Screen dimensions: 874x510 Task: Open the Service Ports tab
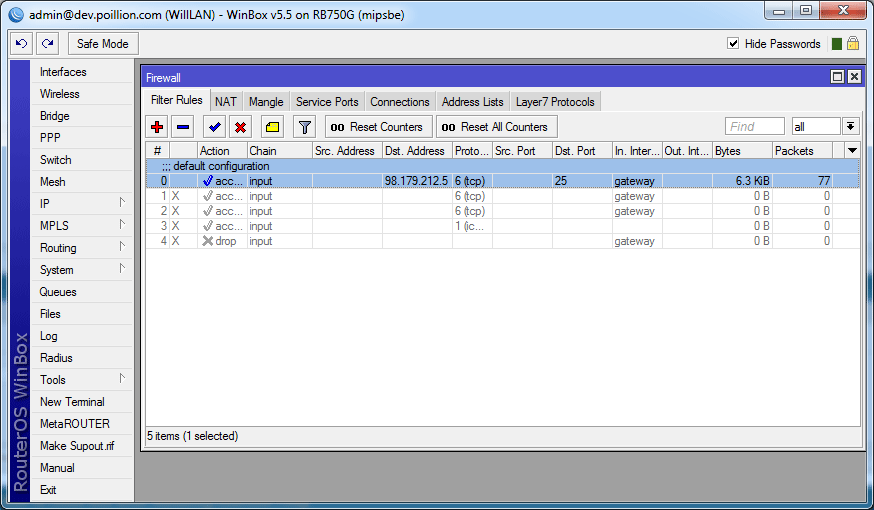(327, 101)
